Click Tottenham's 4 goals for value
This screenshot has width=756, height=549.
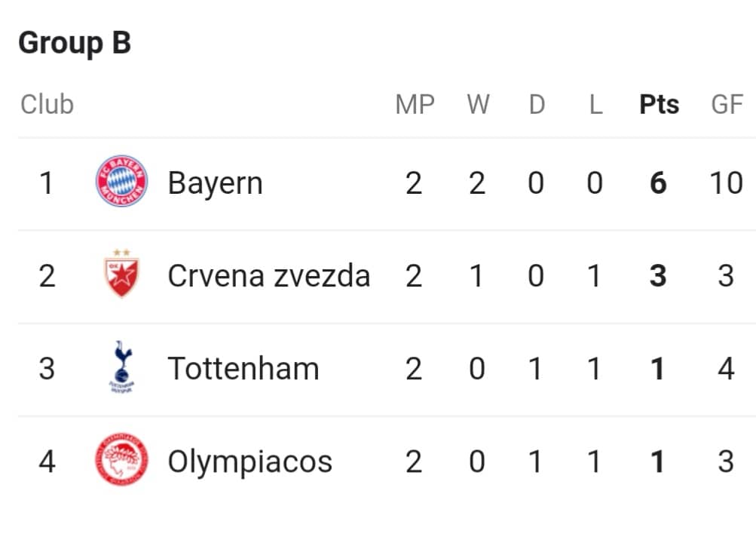[726, 369]
